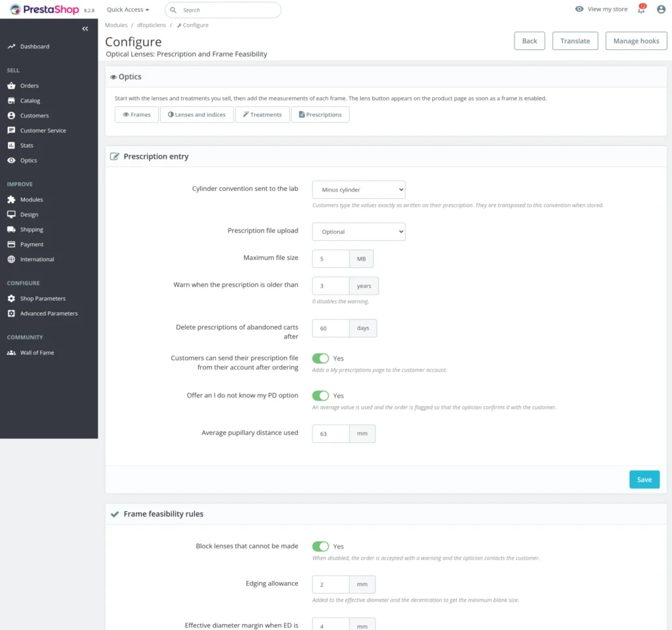Open the Prescription file upload dropdown
This screenshot has width=672, height=630.
(359, 232)
